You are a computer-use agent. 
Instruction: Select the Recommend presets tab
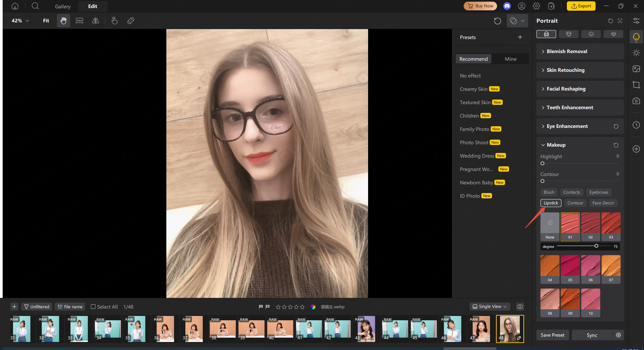473,59
